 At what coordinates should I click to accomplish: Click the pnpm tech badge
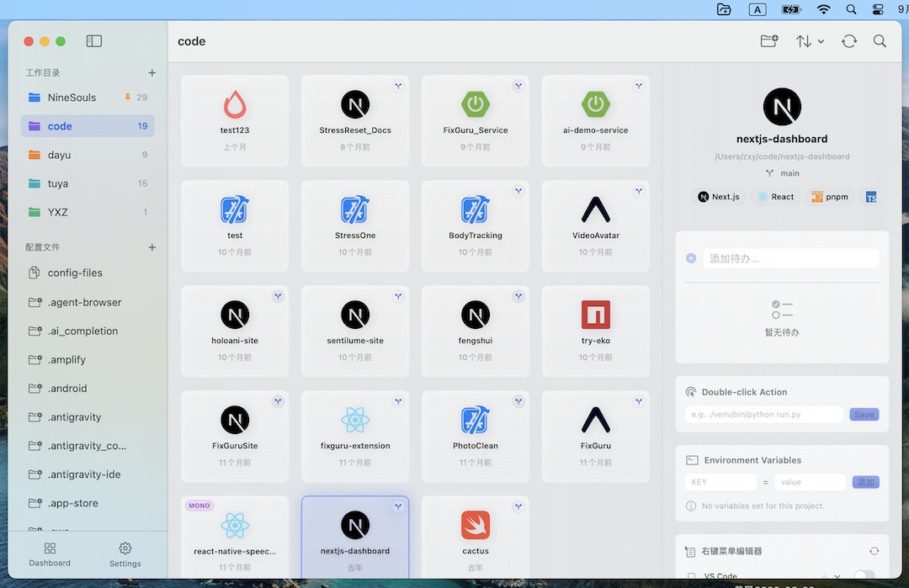[x=830, y=197]
